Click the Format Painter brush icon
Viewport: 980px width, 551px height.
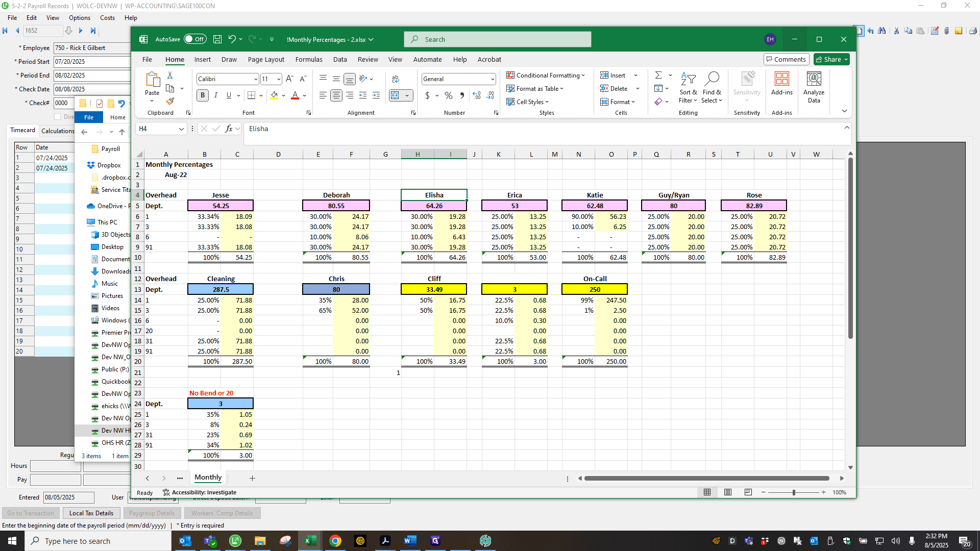tap(170, 102)
